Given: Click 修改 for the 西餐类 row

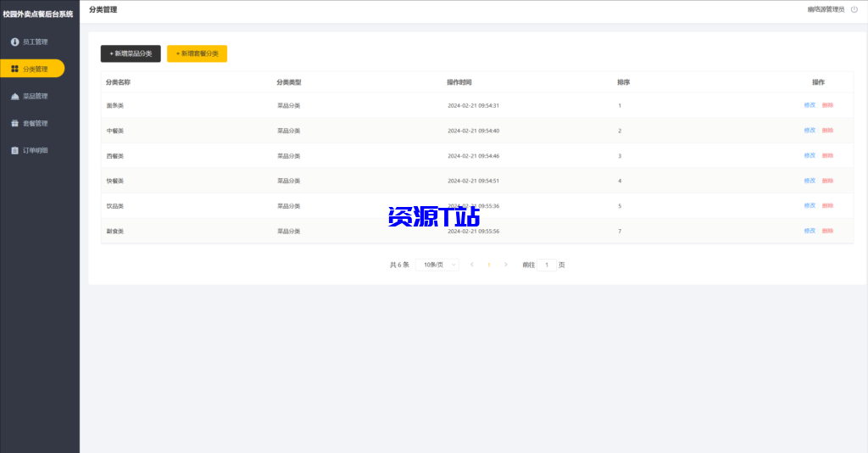Looking at the screenshot, I should pyautogui.click(x=810, y=155).
